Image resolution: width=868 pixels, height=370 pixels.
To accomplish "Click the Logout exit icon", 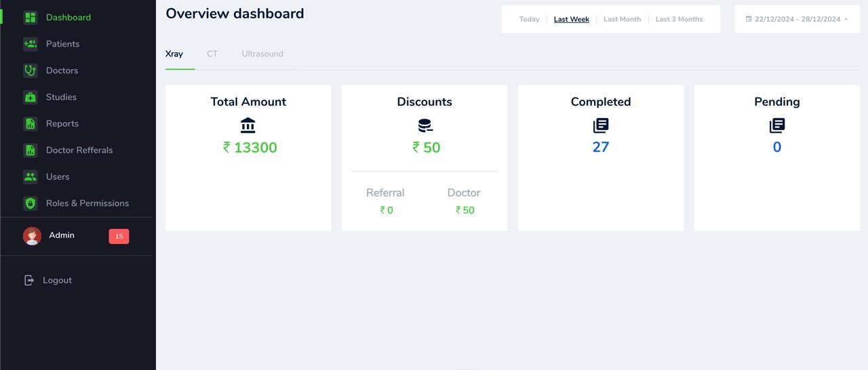I will [28, 281].
